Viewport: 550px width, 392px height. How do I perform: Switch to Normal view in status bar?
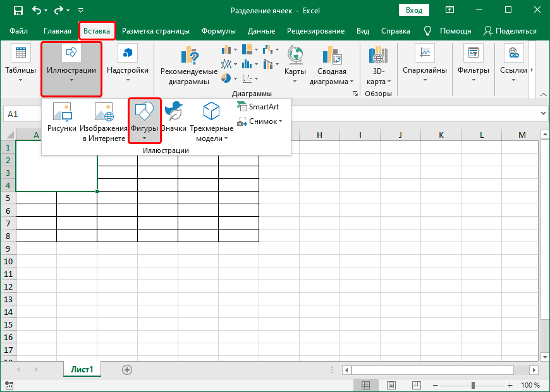[x=365, y=385]
